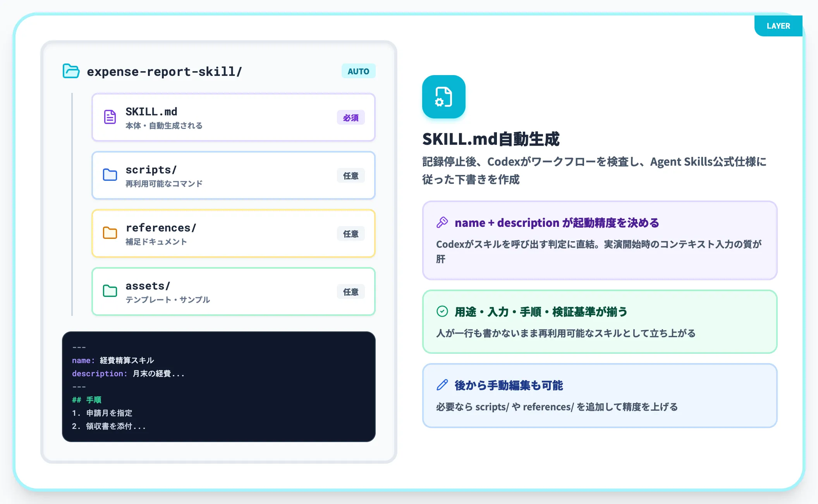The image size is (818, 504).
Task: Click the 必須 badge on the SKILL.md row
Action: click(351, 117)
